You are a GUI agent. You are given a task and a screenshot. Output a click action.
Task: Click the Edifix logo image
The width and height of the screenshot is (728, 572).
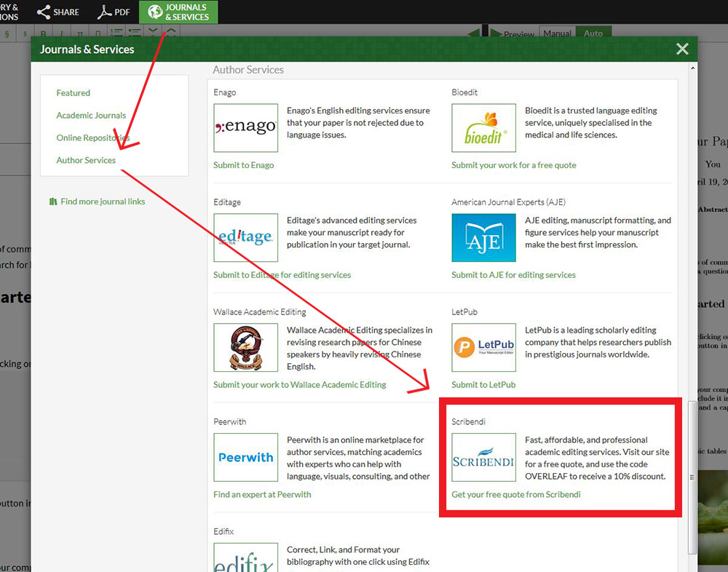tap(245, 557)
